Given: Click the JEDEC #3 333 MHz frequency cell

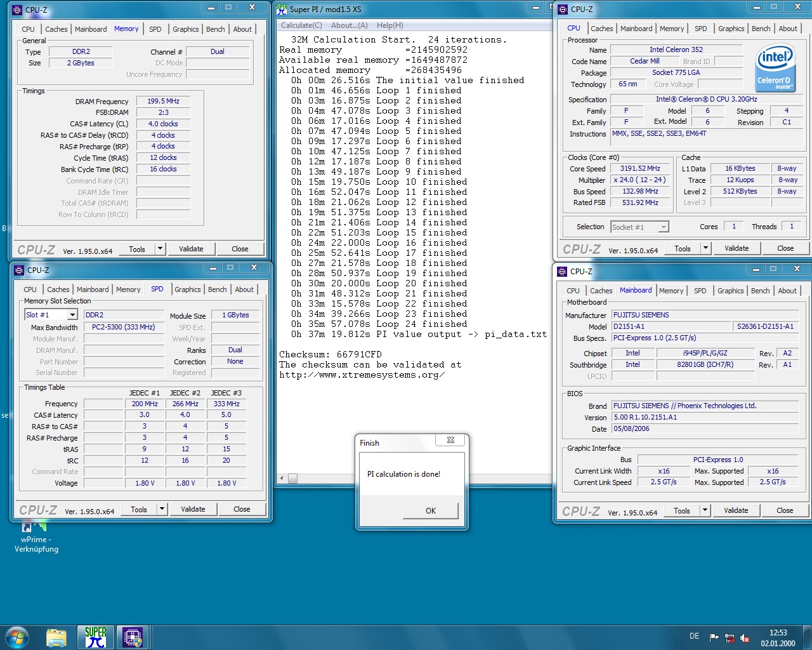Looking at the screenshot, I should (226, 404).
